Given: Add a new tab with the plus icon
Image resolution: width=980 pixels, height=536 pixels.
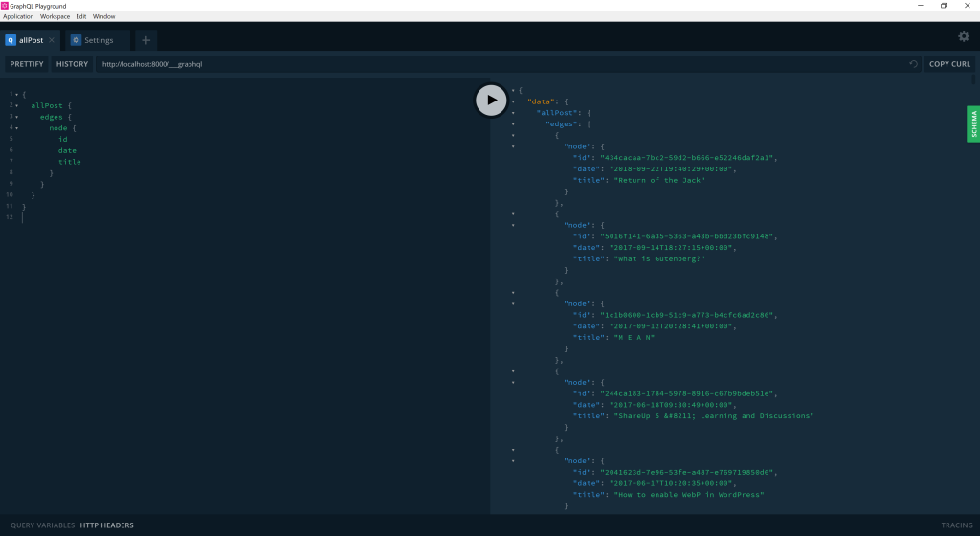Looking at the screenshot, I should coord(145,40).
